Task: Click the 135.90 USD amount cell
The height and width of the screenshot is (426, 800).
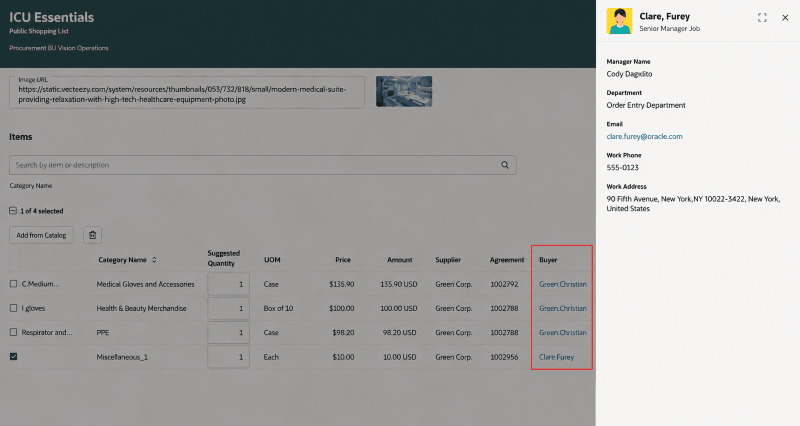Action: [x=398, y=284]
